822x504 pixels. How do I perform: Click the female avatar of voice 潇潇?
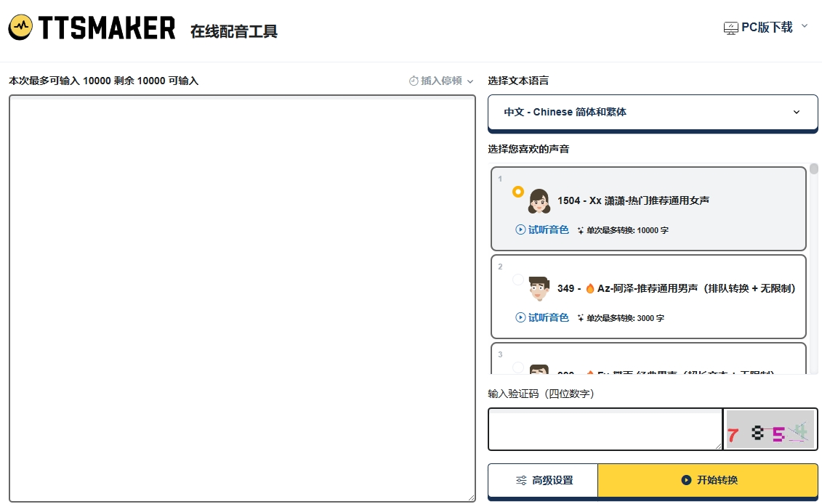click(539, 200)
